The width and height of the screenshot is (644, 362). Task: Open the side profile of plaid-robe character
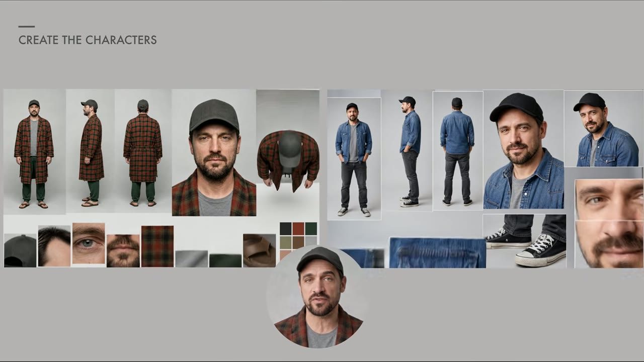point(91,152)
